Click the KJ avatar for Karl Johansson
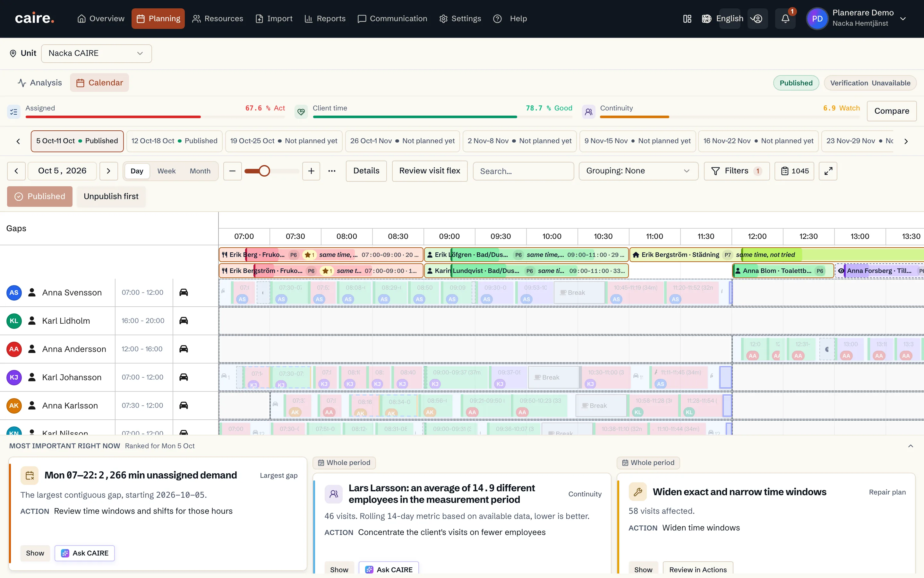Screen dimensions: 924x578 [x=14, y=377]
